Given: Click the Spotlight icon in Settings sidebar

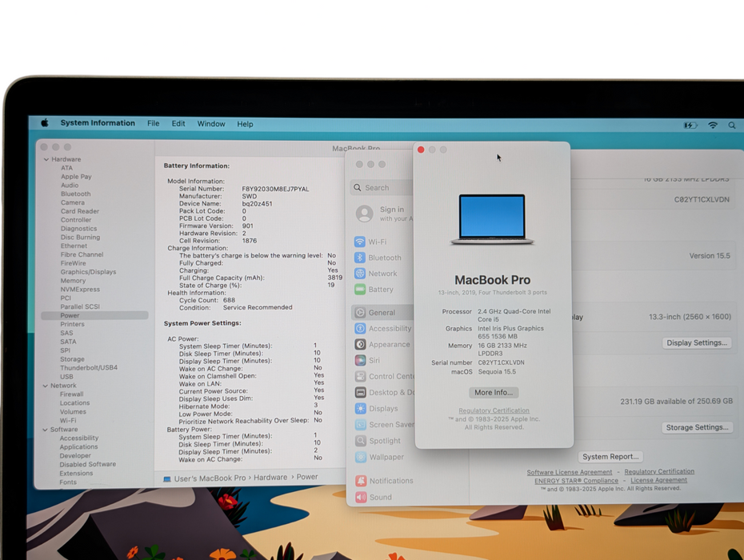Looking at the screenshot, I should (x=361, y=441).
